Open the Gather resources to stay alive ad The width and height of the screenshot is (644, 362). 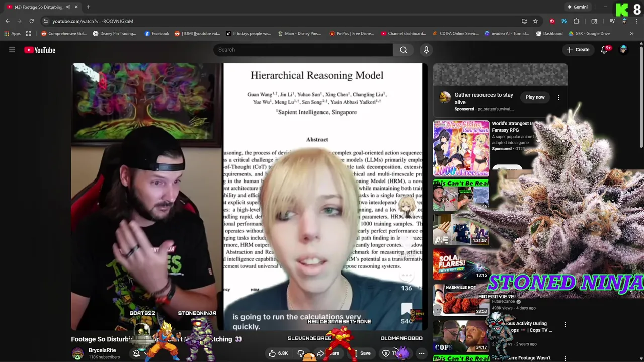click(484, 98)
